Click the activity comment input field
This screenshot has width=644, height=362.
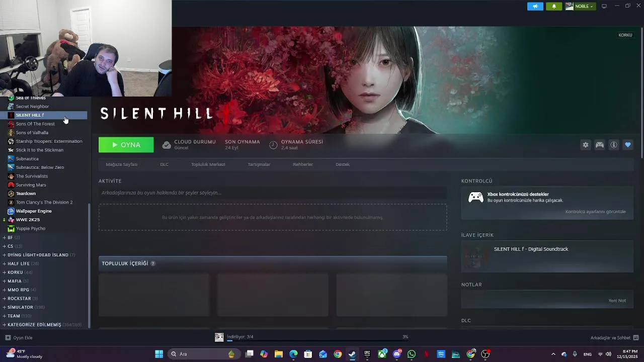273,193
